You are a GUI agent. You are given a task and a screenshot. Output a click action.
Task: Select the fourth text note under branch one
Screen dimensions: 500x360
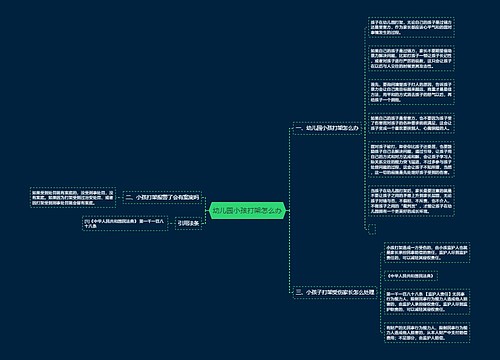click(x=411, y=123)
